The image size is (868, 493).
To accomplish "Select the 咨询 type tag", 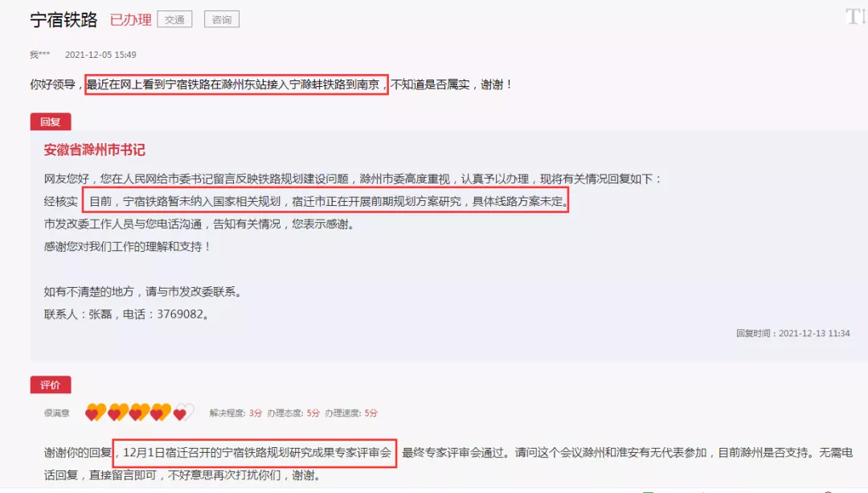I will pos(222,19).
